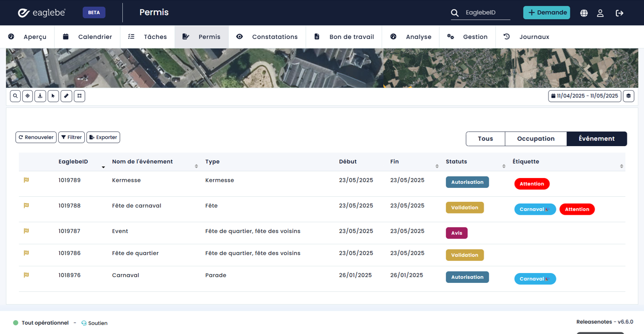Image resolution: width=644 pixels, height=334 pixels.
Task: Open the date range picker 11/04/2025 - 11/05/2025
Action: [585, 96]
